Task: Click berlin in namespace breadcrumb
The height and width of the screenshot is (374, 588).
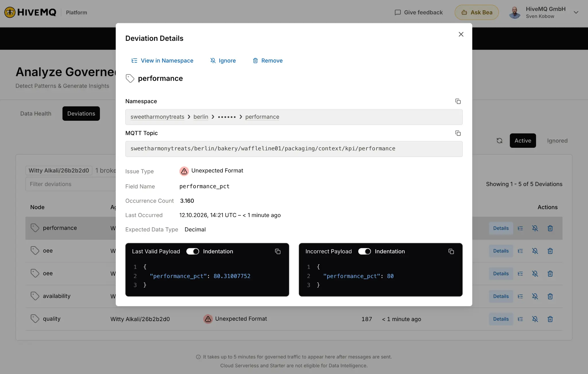Action: [x=201, y=117]
